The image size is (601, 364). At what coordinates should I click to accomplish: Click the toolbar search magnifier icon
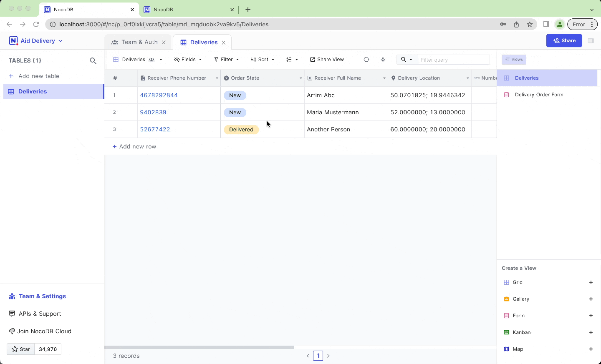pyautogui.click(x=404, y=60)
